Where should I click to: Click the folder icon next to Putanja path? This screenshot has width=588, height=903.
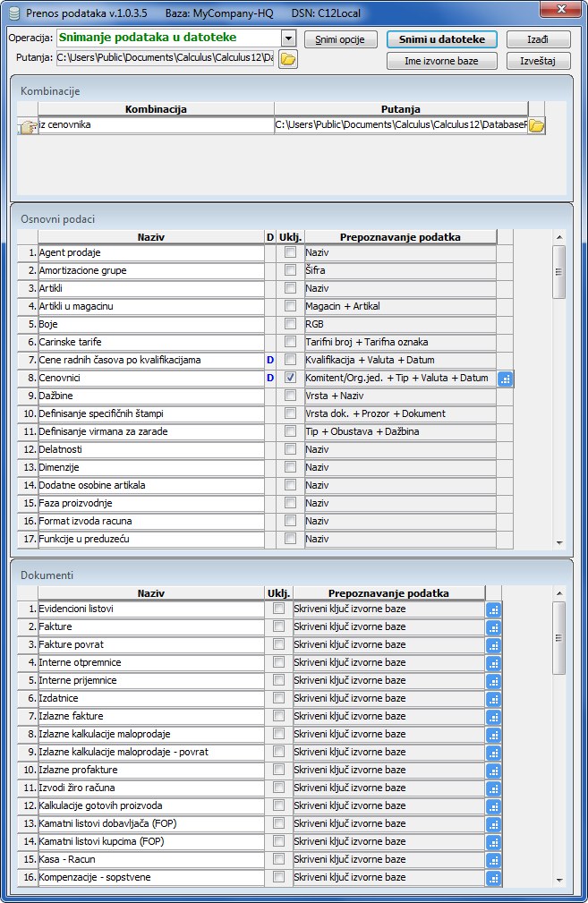(x=287, y=59)
